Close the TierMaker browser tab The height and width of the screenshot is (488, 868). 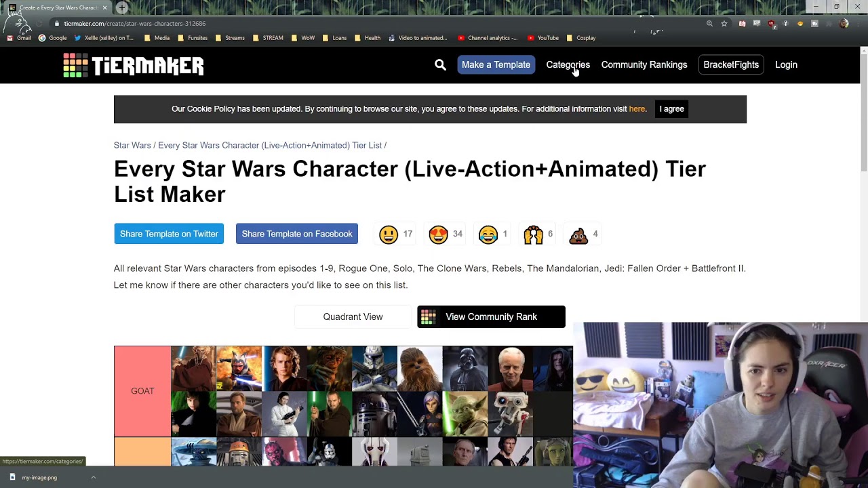click(104, 7)
